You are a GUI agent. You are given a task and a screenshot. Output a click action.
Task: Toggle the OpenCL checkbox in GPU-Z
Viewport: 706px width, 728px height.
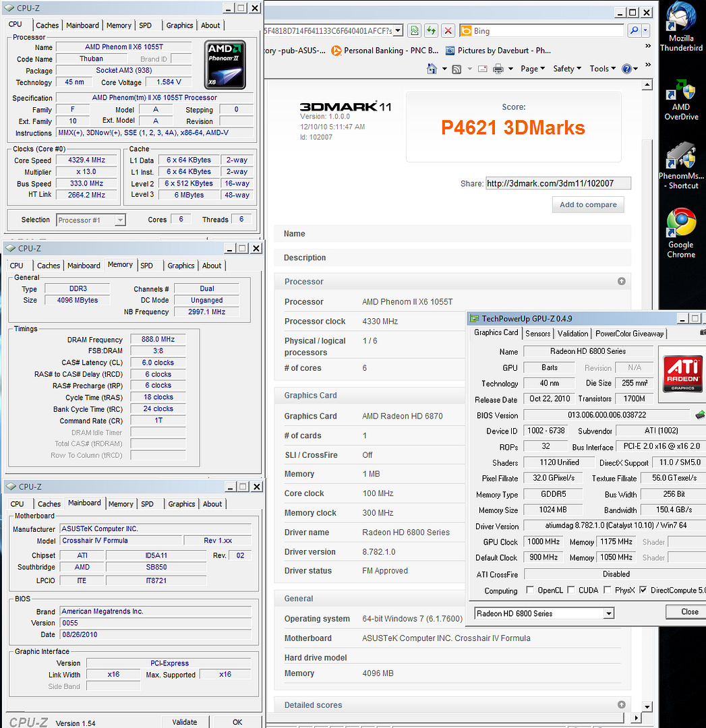pyautogui.click(x=529, y=590)
